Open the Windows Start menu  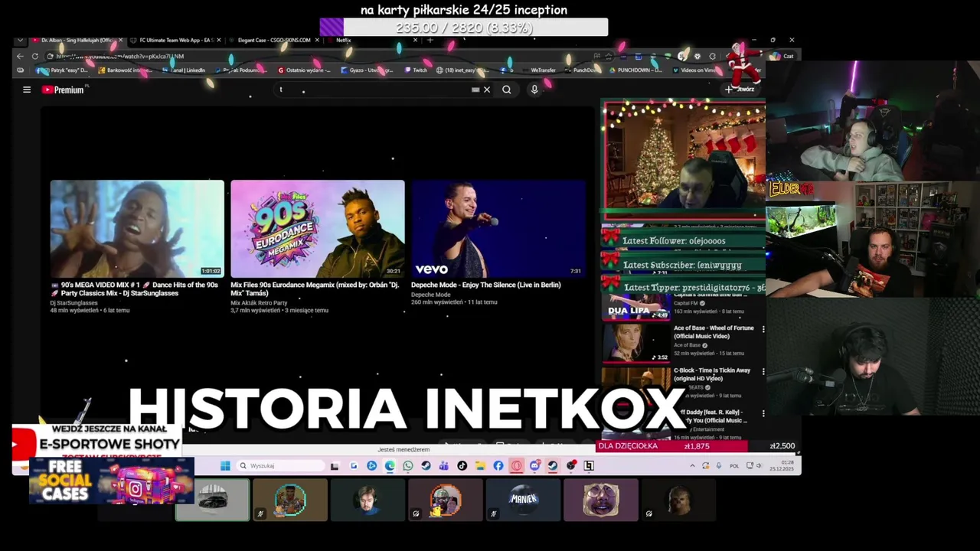click(225, 465)
